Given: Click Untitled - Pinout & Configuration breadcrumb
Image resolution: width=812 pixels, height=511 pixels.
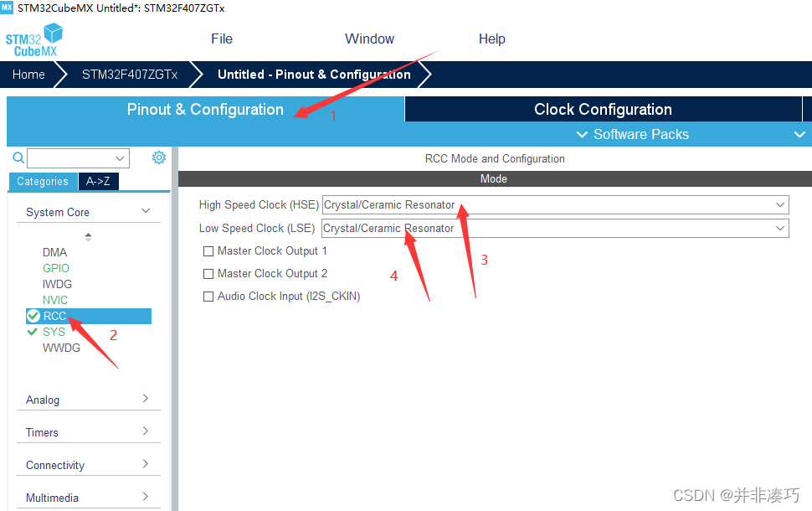Looking at the screenshot, I should point(315,75).
